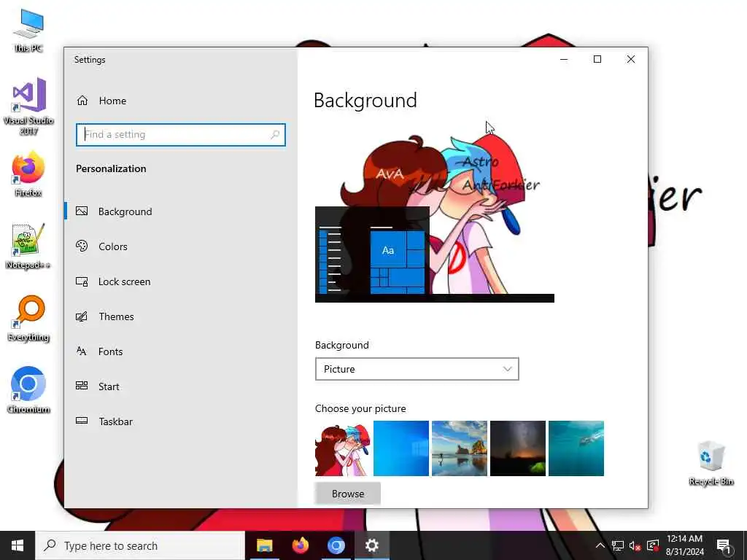Click the Themes brush icon
747x560 pixels.
coord(82,316)
